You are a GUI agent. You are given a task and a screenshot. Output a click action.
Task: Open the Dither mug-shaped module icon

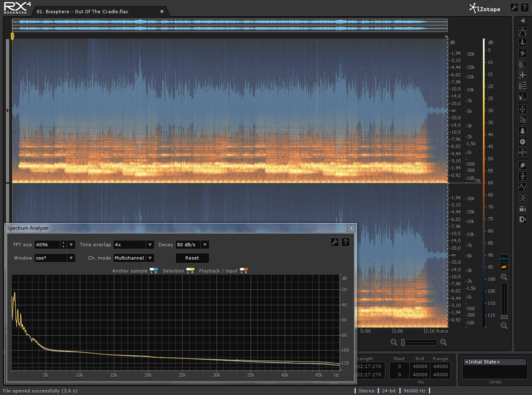[x=523, y=219]
